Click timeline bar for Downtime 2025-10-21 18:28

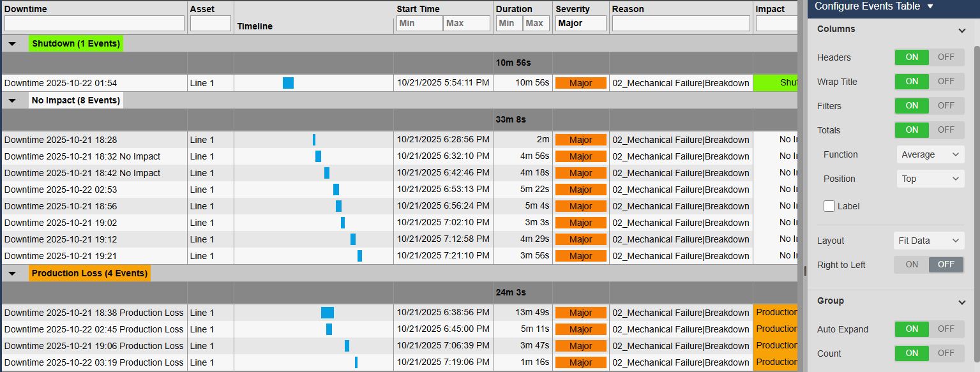tap(314, 140)
